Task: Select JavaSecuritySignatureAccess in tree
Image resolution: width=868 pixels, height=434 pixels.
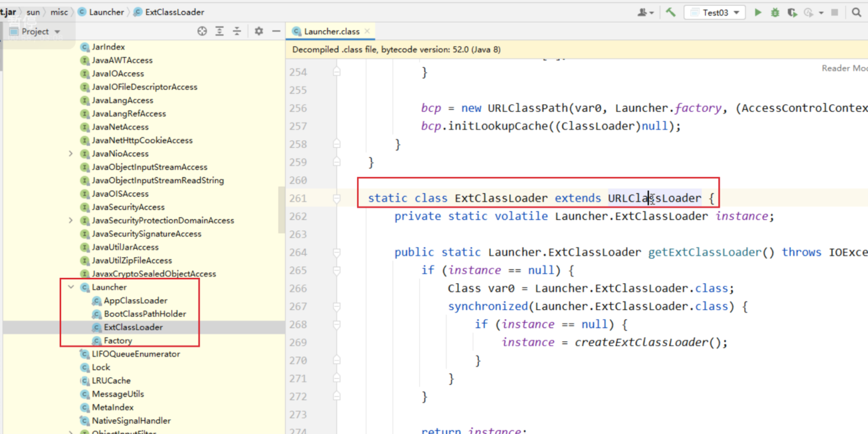Action: coord(146,234)
